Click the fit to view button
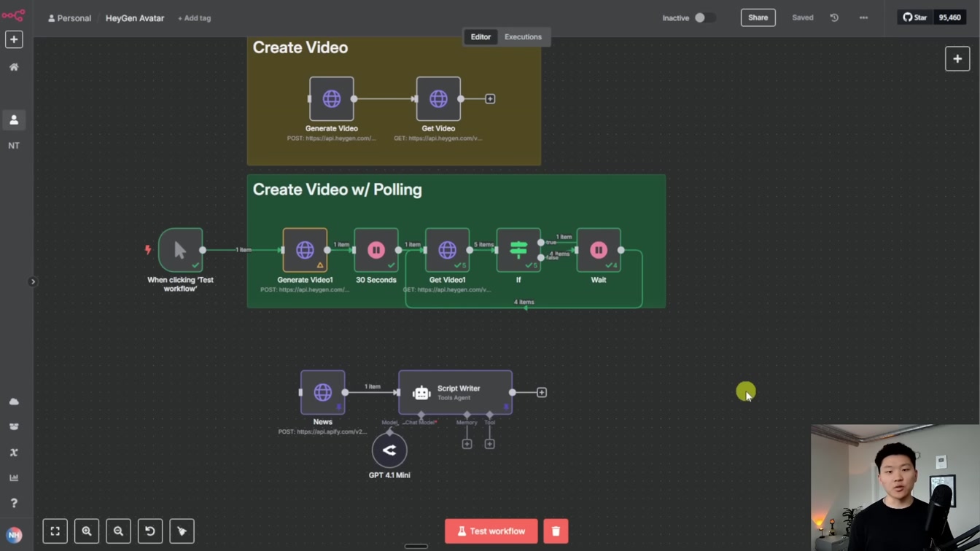The width and height of the screenshot is (980, 551). 55,531
